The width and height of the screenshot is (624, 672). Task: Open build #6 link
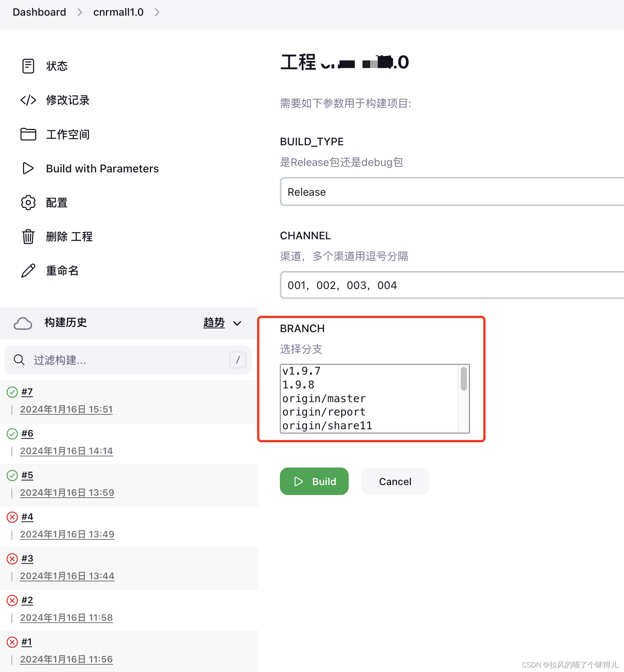coord(27,433)
